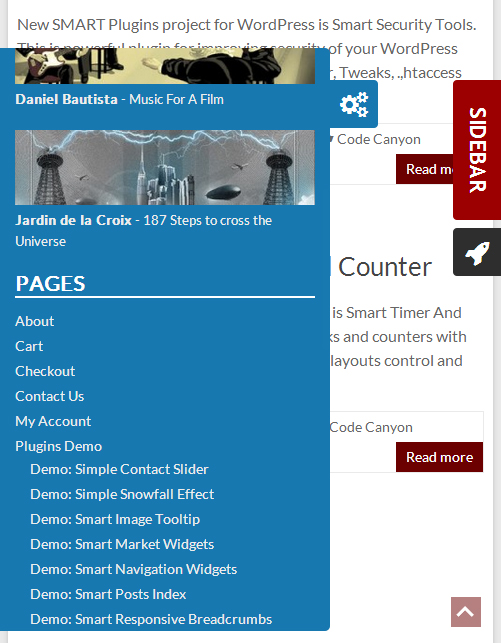
Task: Click the gears settings tab icon
Action: coord(354,104)
